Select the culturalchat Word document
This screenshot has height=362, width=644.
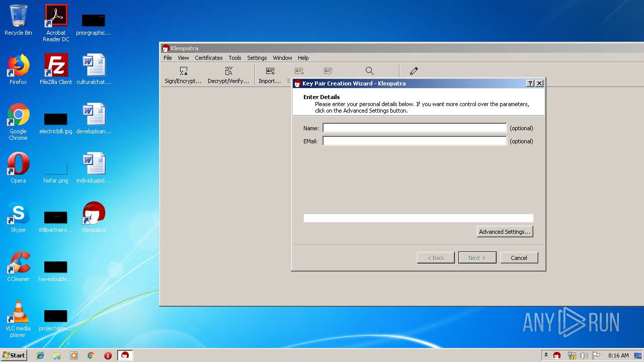(94, 69)
